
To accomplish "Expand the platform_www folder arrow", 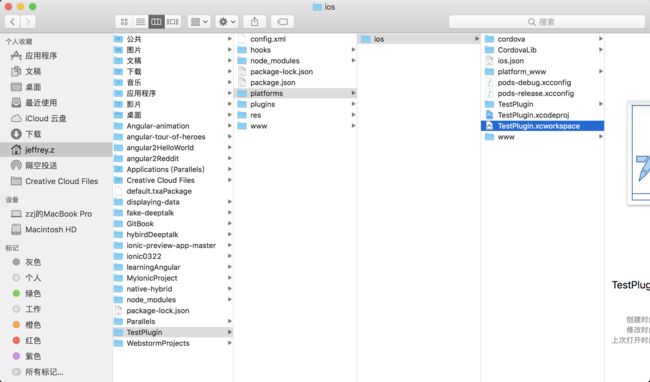I will pyautogui.click(x=600, y=72).
